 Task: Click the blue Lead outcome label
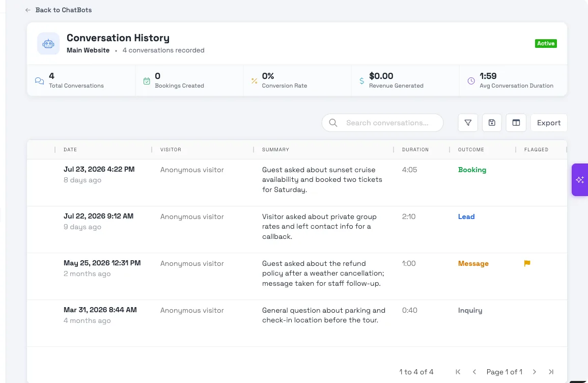tap(466, 217)
